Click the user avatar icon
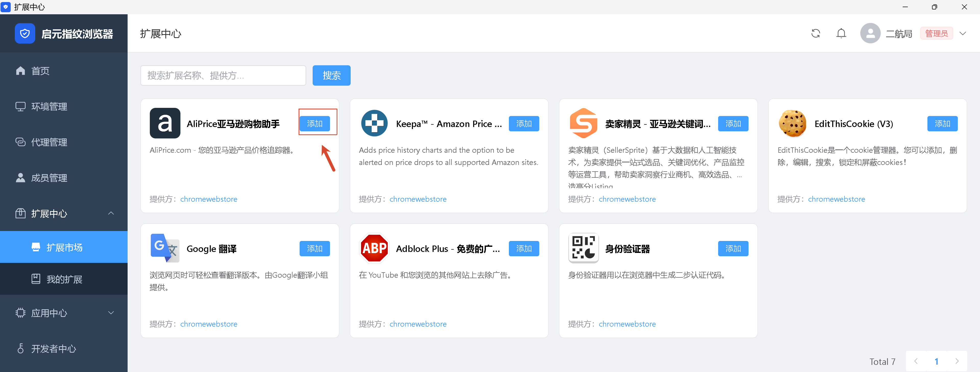This screenshot has height=372, width=980. tap(870, 33)
